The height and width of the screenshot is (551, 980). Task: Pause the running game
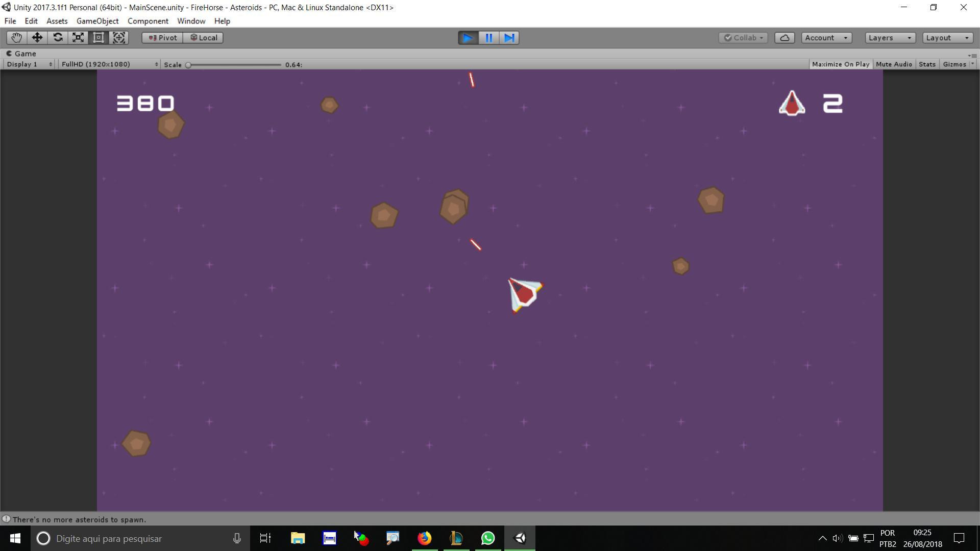point(488,38)
